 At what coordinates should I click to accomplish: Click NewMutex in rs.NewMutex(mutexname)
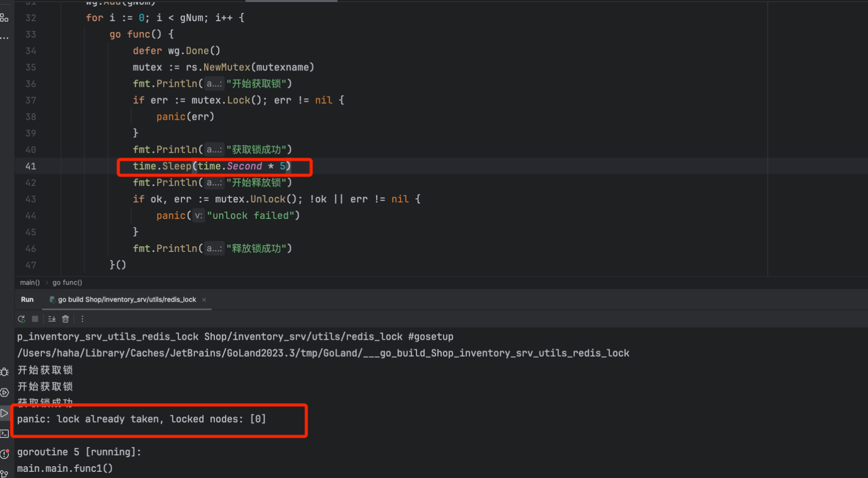[x=227, y=67]
